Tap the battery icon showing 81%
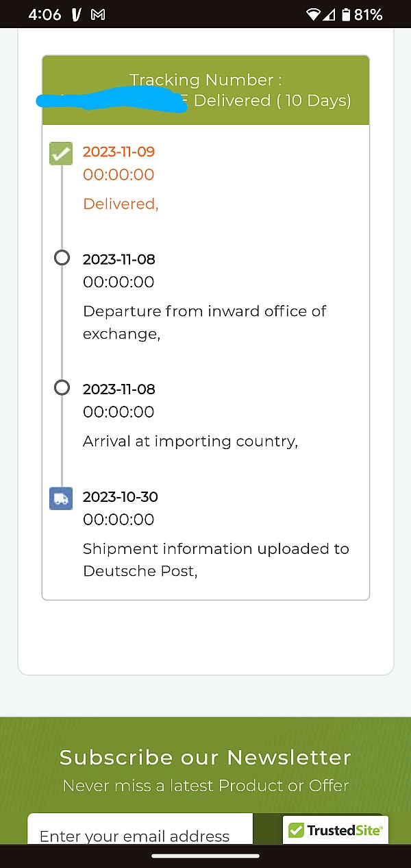 (x=347, y=14)
